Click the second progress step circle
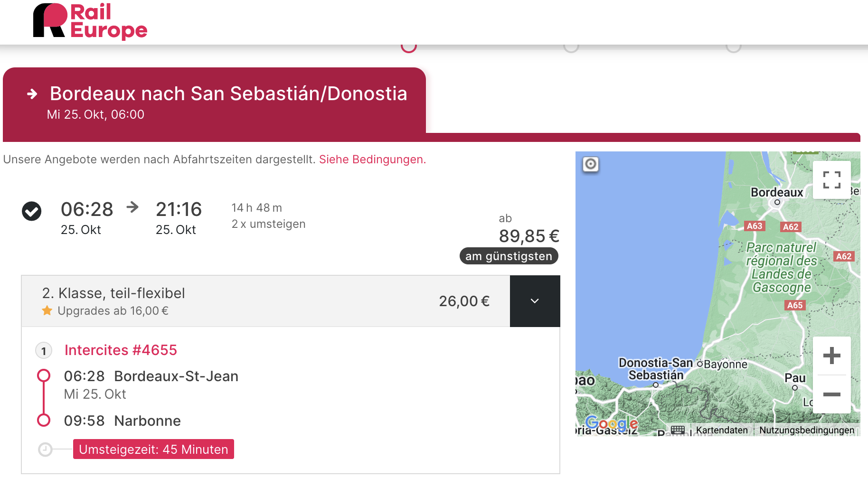Image resolution: width=868 pixels, height=487 pixels. pyautogui.click(x=571, y=47)
